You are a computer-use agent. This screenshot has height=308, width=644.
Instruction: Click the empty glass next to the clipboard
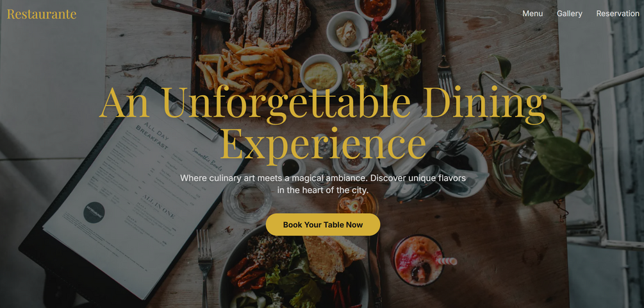click(247, 201)
